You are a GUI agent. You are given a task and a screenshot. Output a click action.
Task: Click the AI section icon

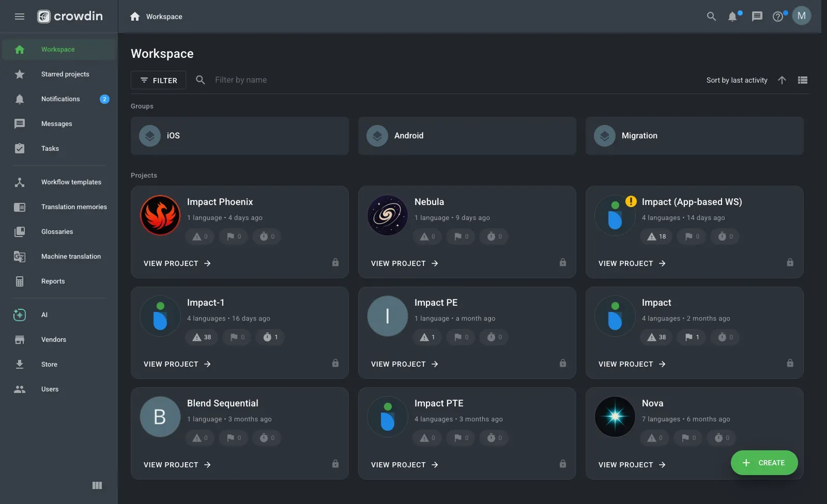coord(20,314)
